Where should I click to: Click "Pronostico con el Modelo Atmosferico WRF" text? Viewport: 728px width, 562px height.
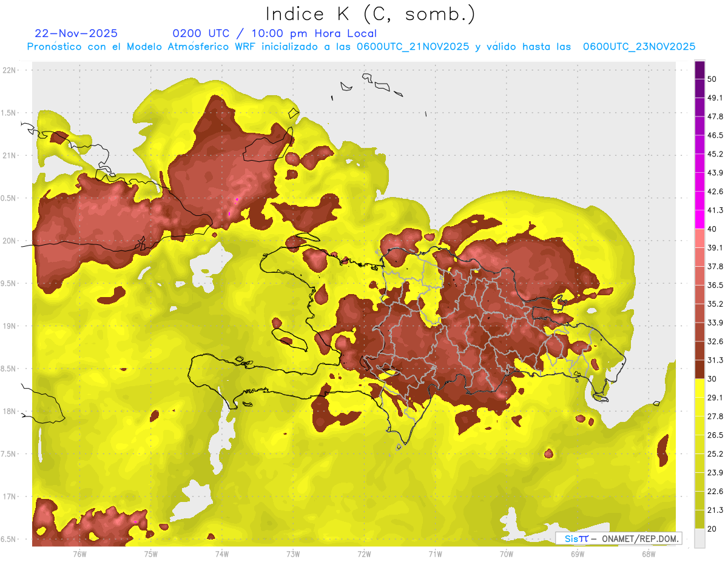point(143,47)
